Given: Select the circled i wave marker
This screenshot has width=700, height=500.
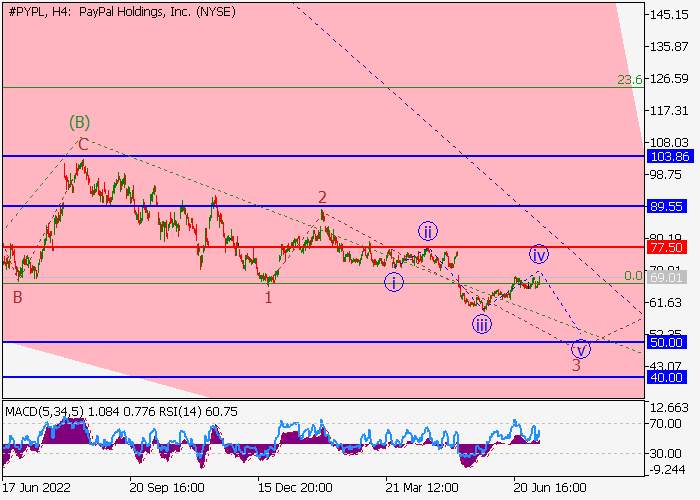Looking at the screenshot, I should click(394, 282).
